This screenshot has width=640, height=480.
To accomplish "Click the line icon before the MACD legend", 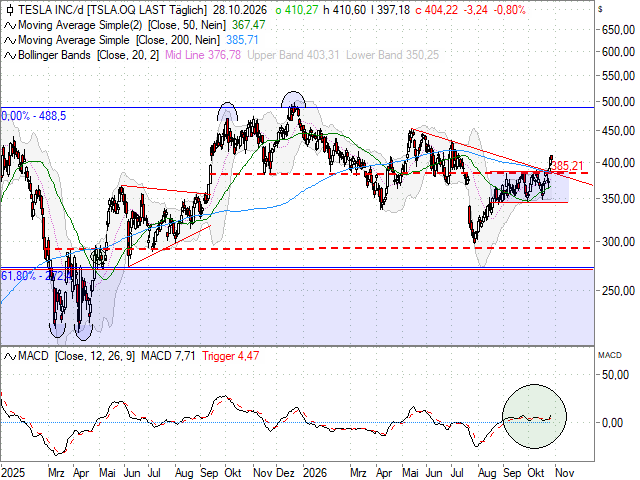I will coord(10,356).
